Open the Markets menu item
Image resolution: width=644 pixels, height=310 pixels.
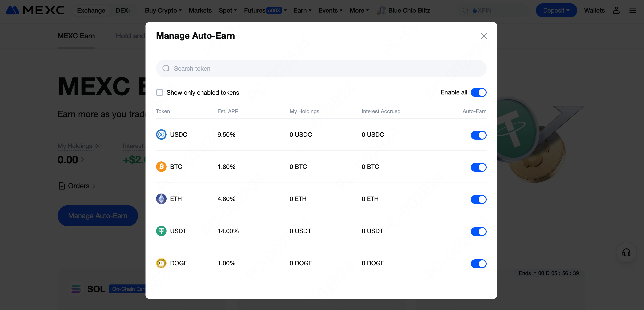coord(200,10)
